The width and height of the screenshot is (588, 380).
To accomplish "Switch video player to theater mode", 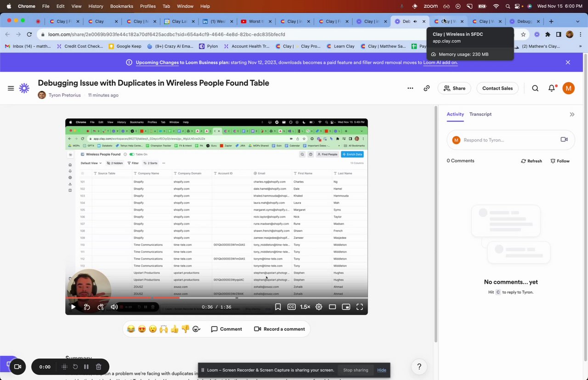I will [333, 307].
